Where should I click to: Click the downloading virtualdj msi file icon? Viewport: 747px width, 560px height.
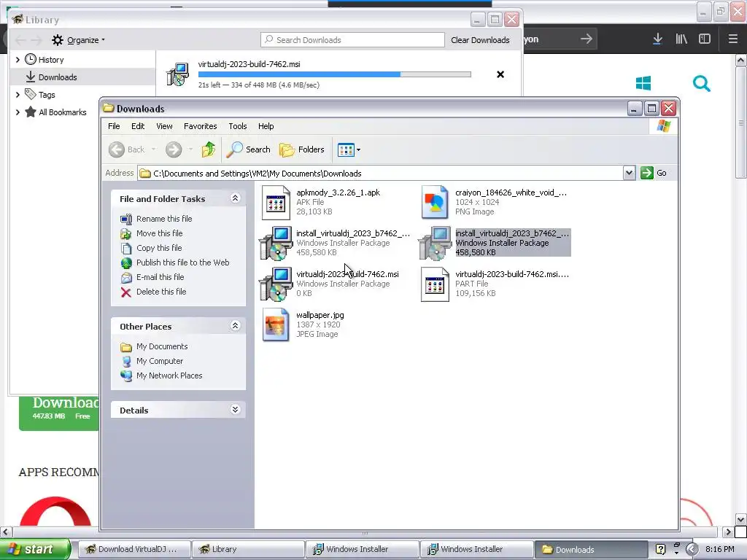[178, 75]
